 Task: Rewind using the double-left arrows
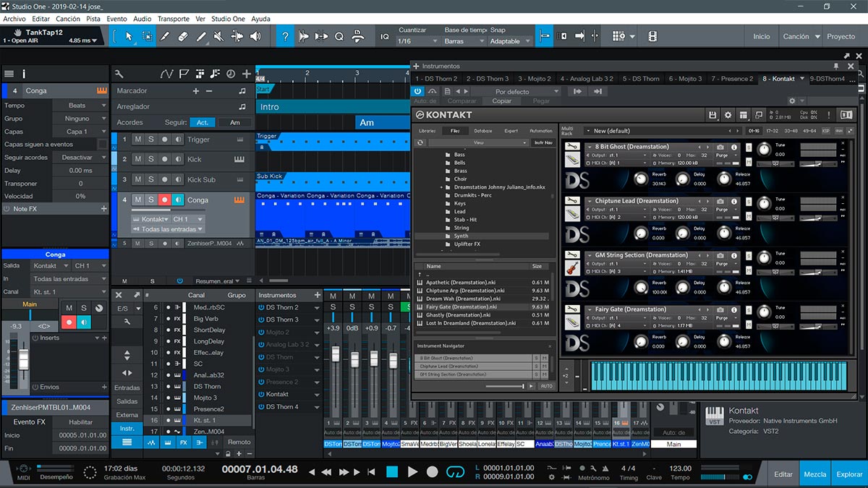tap(327, 472)
